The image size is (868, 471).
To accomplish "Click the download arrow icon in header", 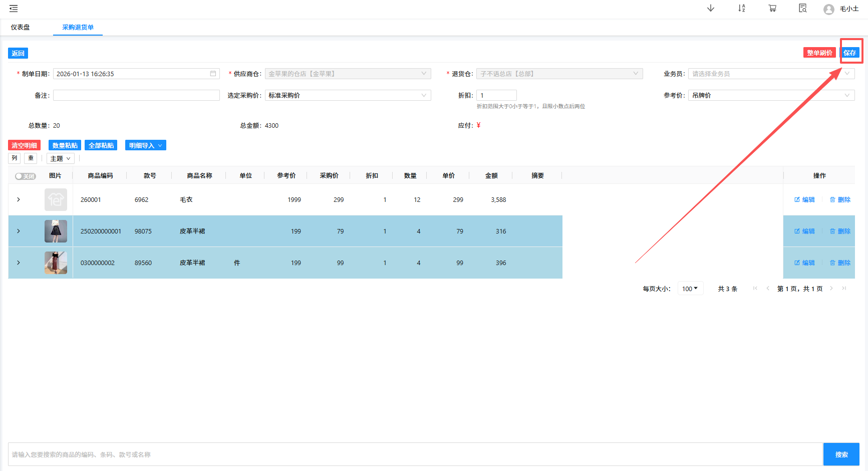I will (x=710, y=9).
